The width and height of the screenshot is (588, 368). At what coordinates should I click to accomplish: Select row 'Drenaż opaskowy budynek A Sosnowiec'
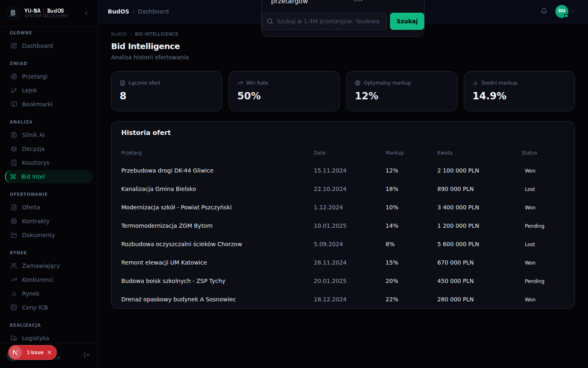343,299
